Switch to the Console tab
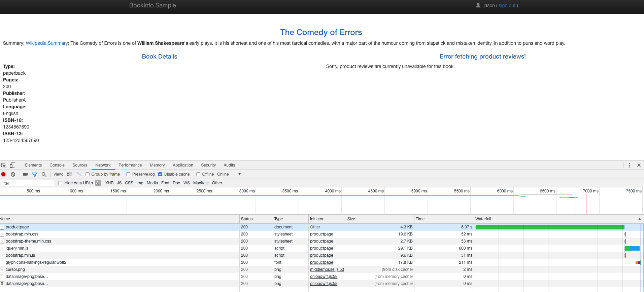The width and height of the screenshot is (644, 292). tap(57, 165)
